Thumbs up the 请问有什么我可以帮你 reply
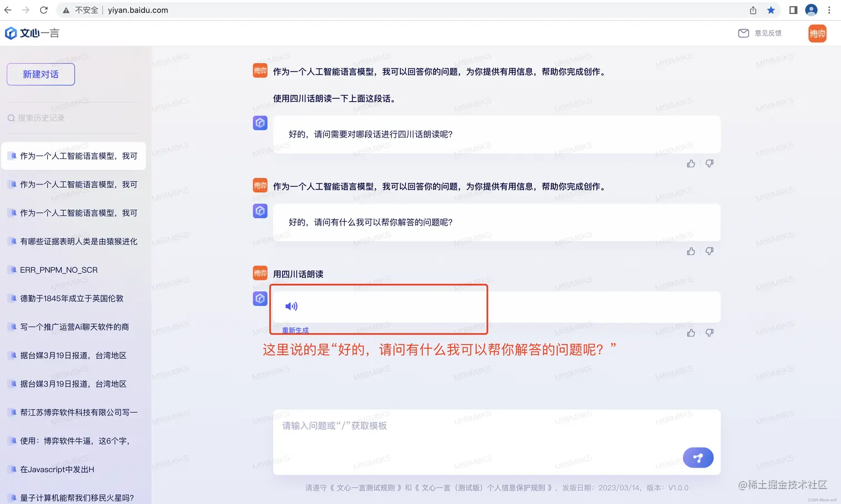The width and height of the screenshot is (841, 504). pos(691,251)
